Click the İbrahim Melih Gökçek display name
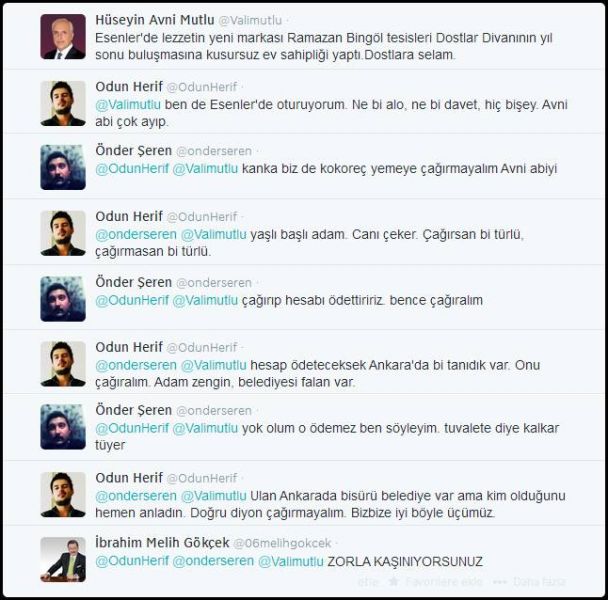The image size is (608, 600). pos(162,543)
